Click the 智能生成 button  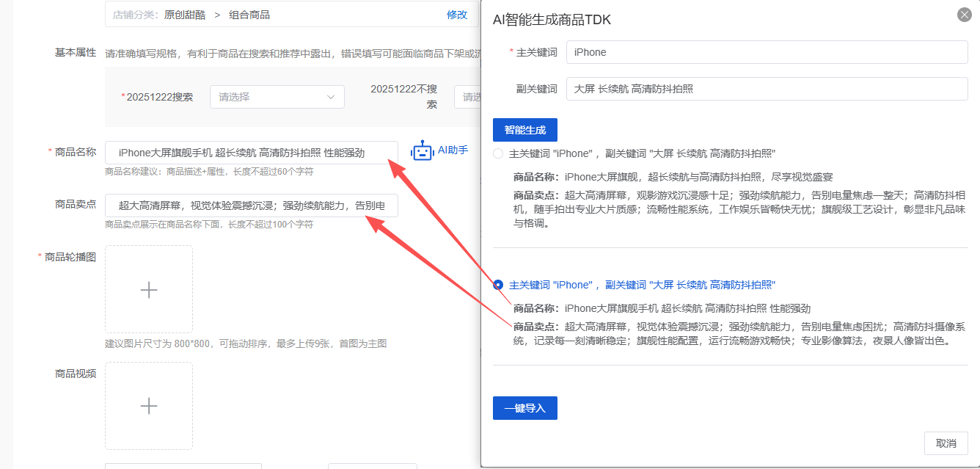tap(525, 130)
